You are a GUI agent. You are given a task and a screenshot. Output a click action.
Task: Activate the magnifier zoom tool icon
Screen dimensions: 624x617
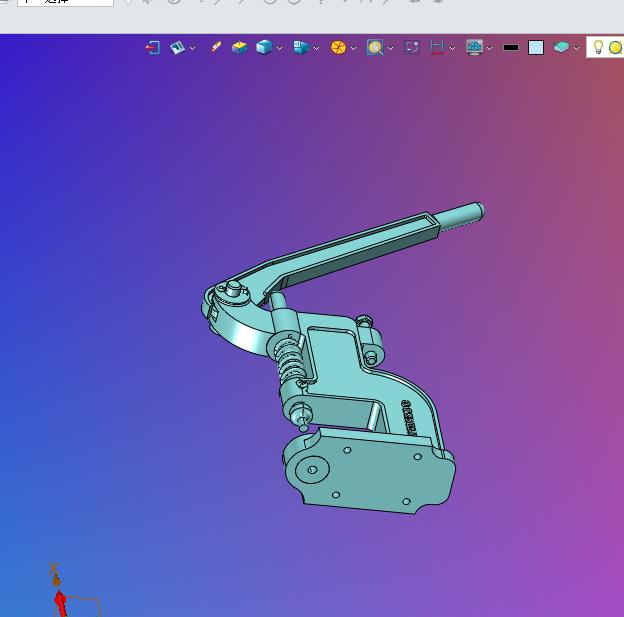[375, 48]
